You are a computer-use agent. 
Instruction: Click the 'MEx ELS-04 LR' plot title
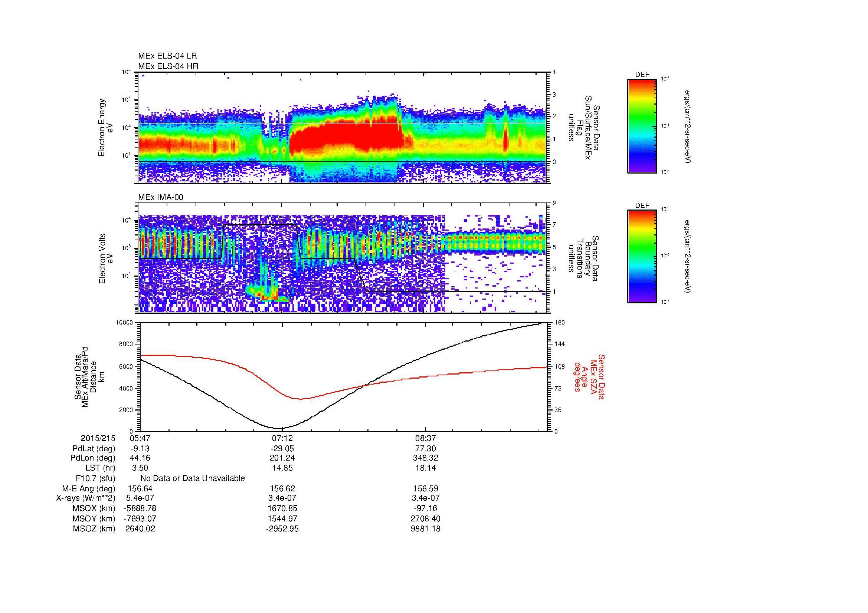click(x=167, y=56)
